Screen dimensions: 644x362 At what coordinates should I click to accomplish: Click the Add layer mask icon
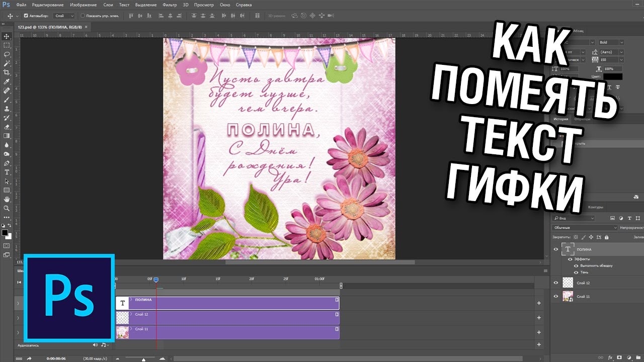click(x=619, y=358)
